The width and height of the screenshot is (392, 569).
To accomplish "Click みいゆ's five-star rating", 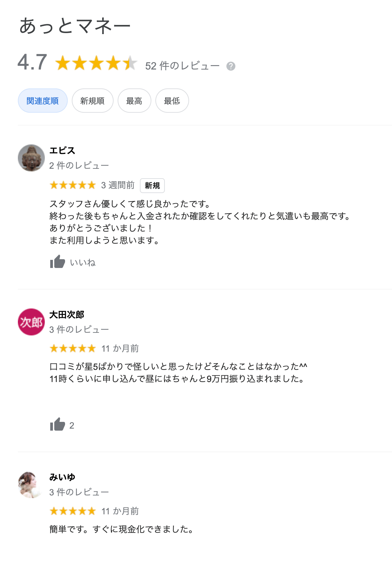I will 73,511.
